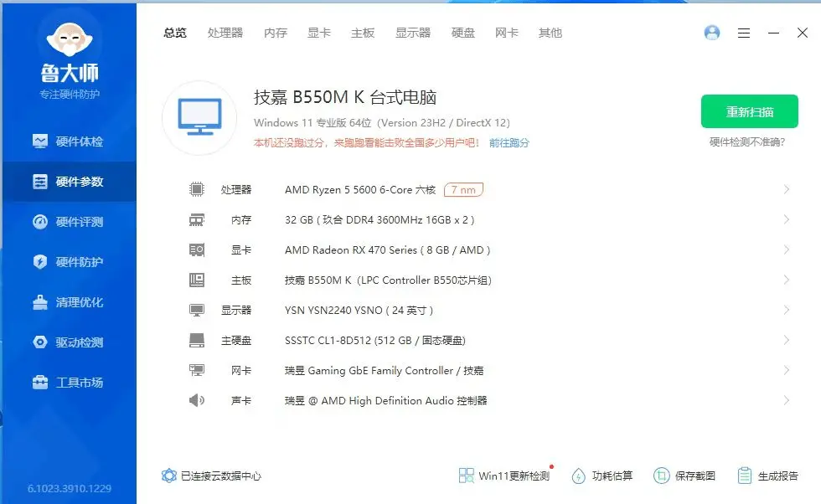Follow the 前往跑分 link
The image size is (821, 504).
[x=509, y=143]
